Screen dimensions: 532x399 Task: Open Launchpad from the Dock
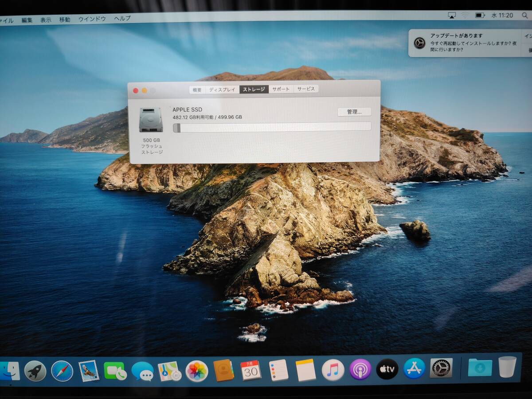(35, 371)
